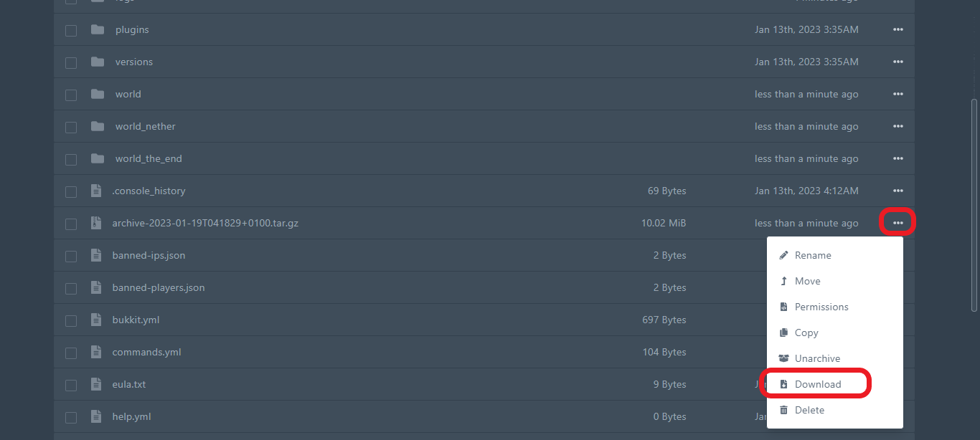Screen dimensions: 980x440
Task: Click the bukkit.yml file icon
Action: pyautogui.click(x=96, y=320)
